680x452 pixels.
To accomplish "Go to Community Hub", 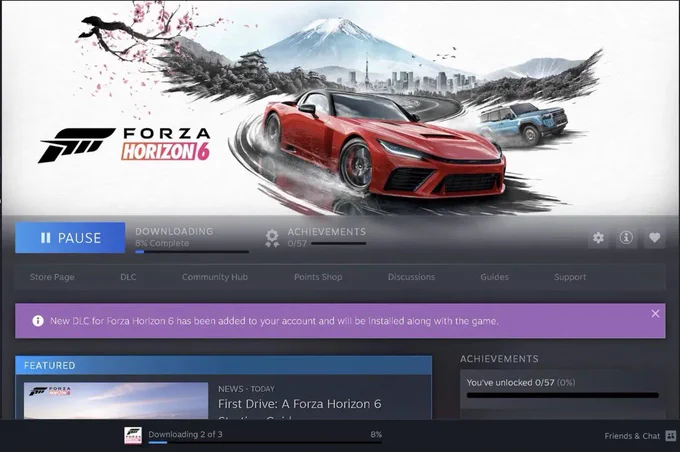I will tap(215, 277).
